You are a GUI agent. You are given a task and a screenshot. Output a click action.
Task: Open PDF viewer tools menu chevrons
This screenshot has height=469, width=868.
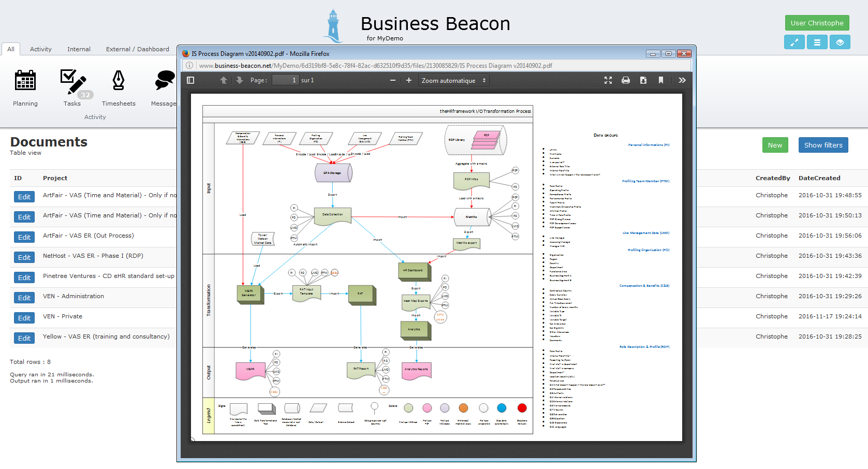point(682,80)
